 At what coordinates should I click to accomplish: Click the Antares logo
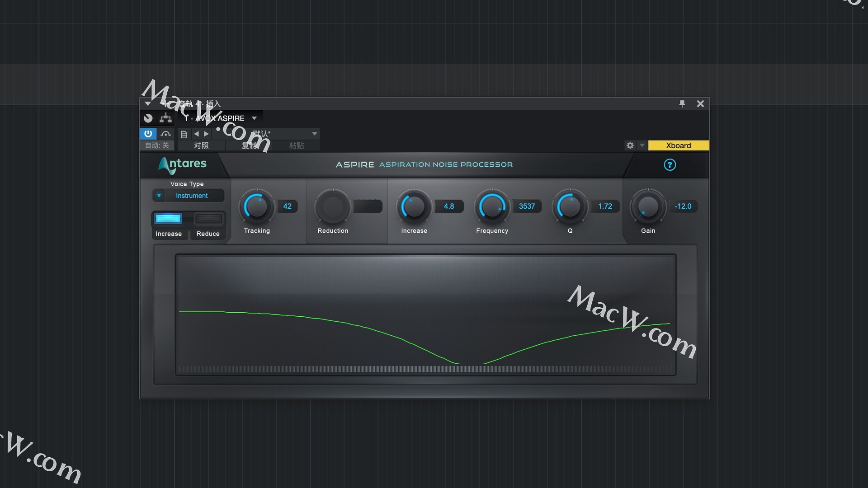[182, 165]
